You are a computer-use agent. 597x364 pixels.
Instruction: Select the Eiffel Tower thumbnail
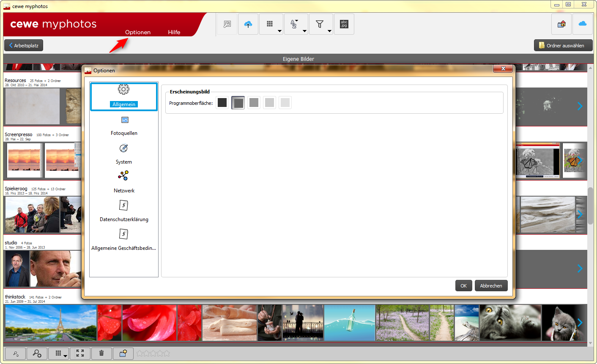(x=51, y=323)
